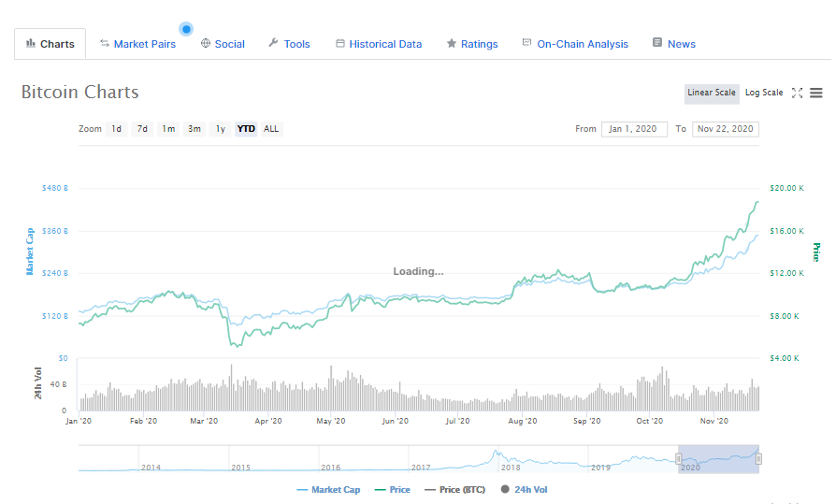The width and height of the screenshot is (836, 504).
Task: Switch to Log Scale
Action: 763,93
